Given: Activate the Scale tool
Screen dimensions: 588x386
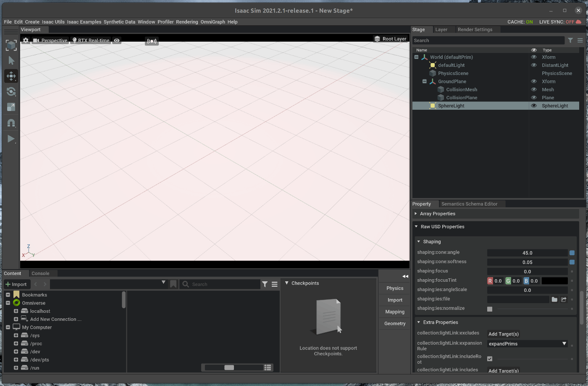Looking at the screenshot, I should [11, 107].
